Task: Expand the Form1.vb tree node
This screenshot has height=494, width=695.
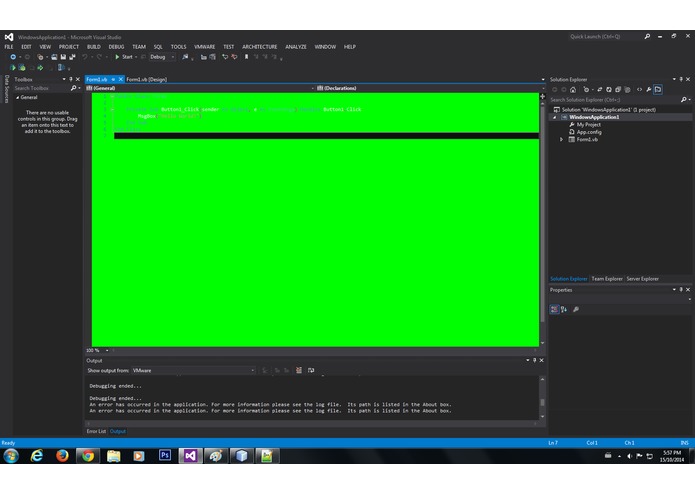Action: coord(561,140)
